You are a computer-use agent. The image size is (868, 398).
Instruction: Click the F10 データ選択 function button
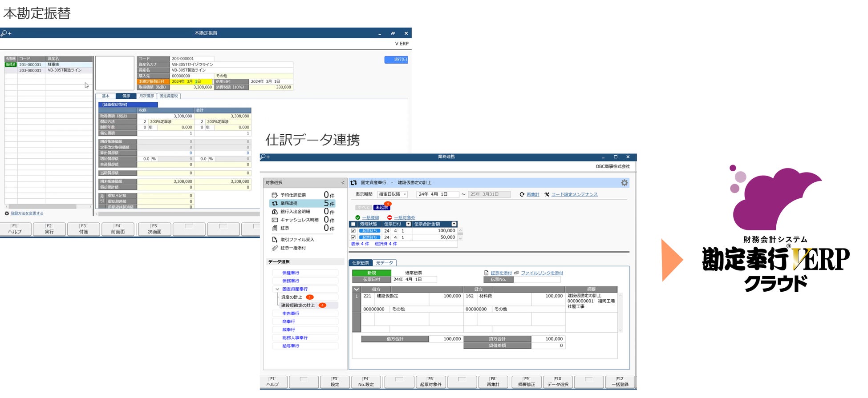558,382
